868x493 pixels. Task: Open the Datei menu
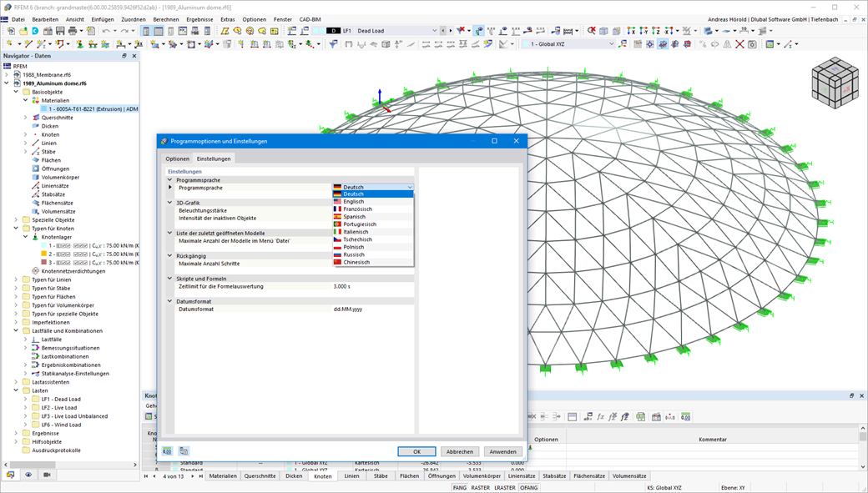click(18, 19)
